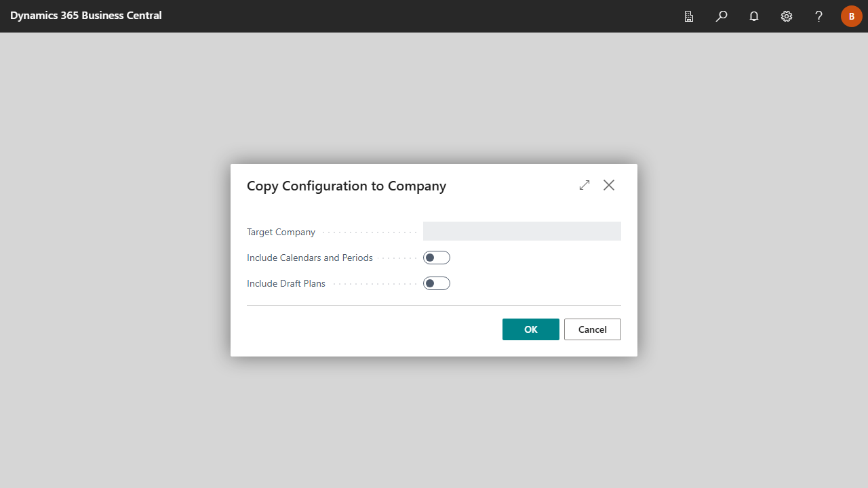Click the Target Company label
Screen dimensions: 868x488
281,232
